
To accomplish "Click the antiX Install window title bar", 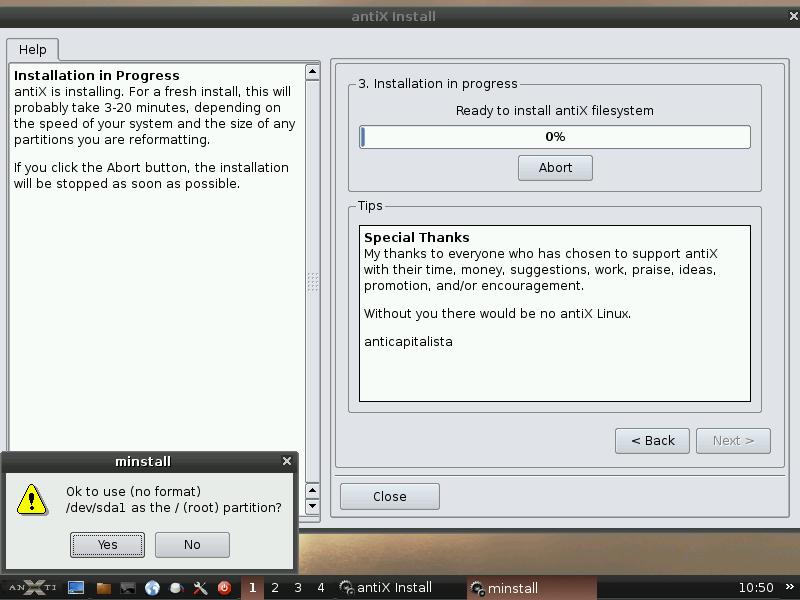I will coord(393,16).
